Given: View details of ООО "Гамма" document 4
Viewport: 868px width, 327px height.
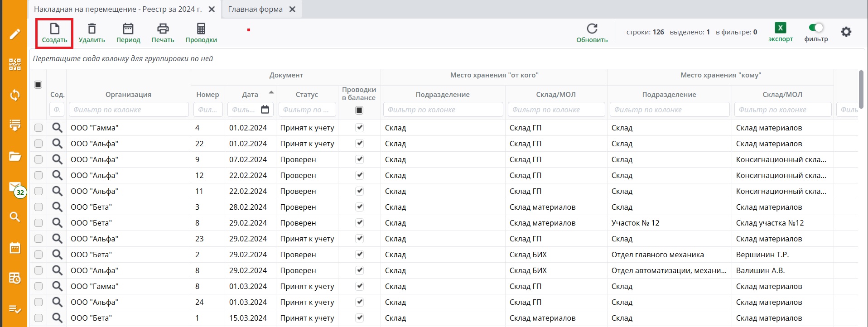Looking at the screenshot, I should (x=57, y=128).
